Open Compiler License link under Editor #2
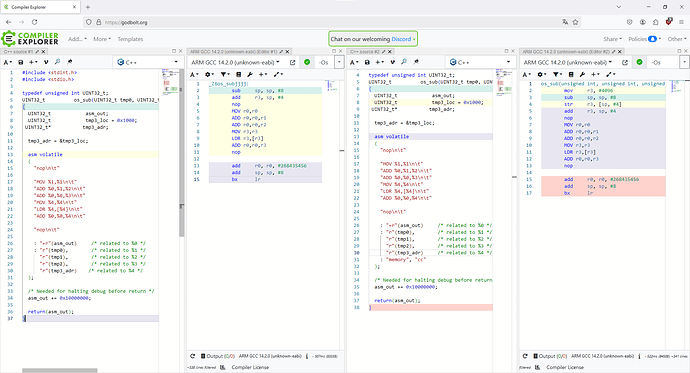Screen dimensions: 690x373 coord(565,367)
